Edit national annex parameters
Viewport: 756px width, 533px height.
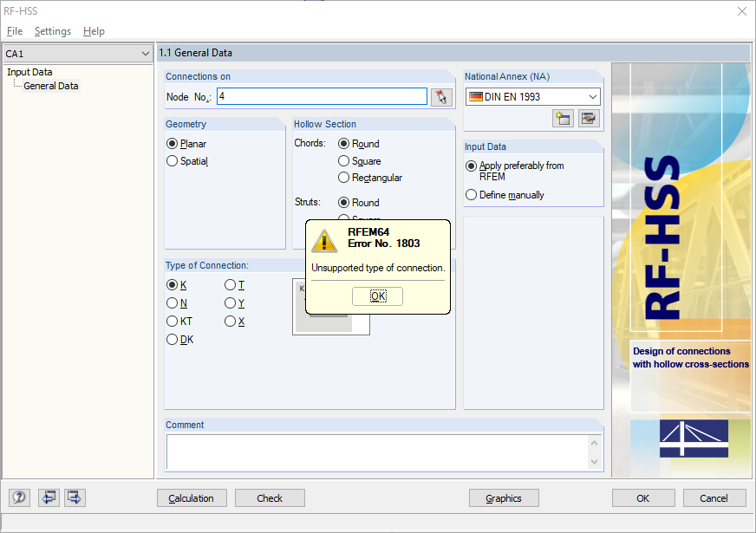pos(589,118)
